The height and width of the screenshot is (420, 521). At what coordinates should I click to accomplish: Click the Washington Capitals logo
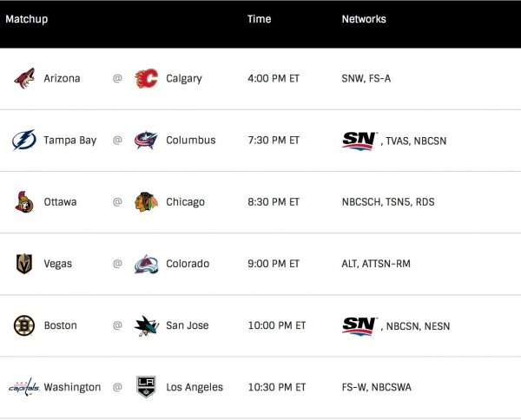24,387
